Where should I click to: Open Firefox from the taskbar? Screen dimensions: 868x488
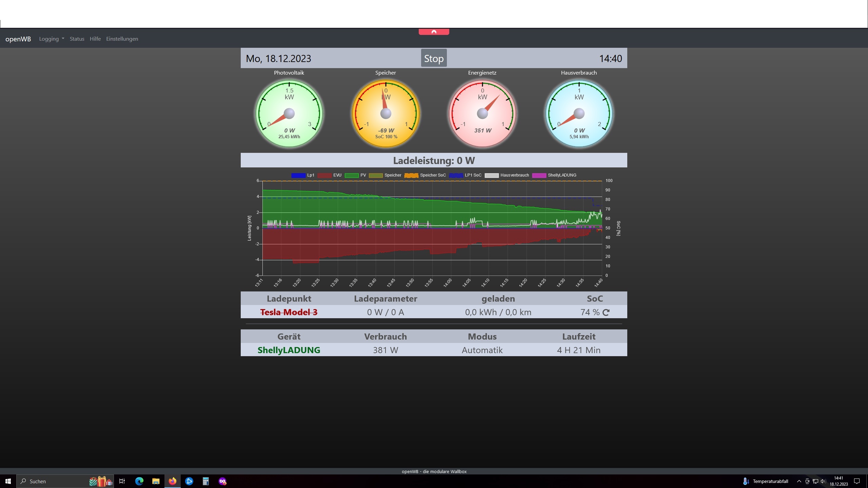coord(173,481)
